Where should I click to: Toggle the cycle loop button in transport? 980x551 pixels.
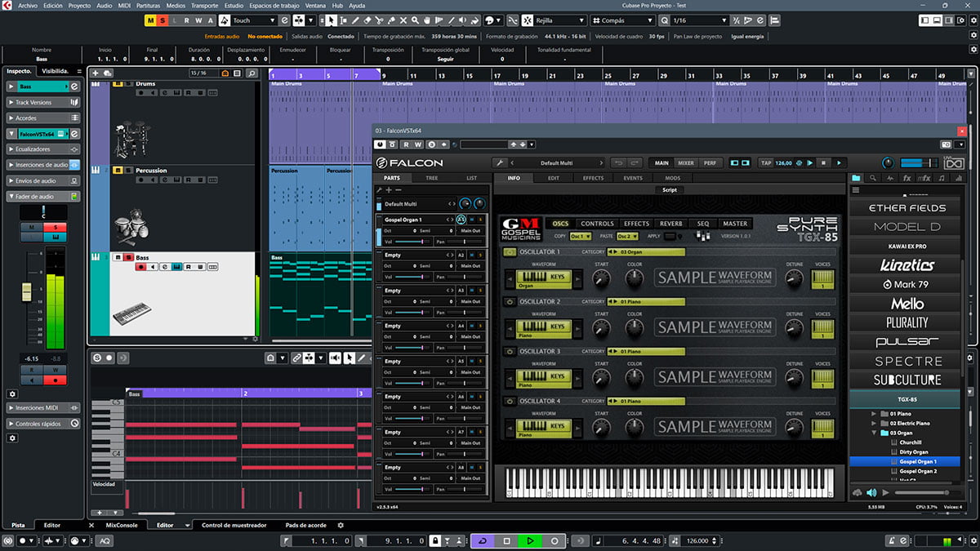(482, 540)
